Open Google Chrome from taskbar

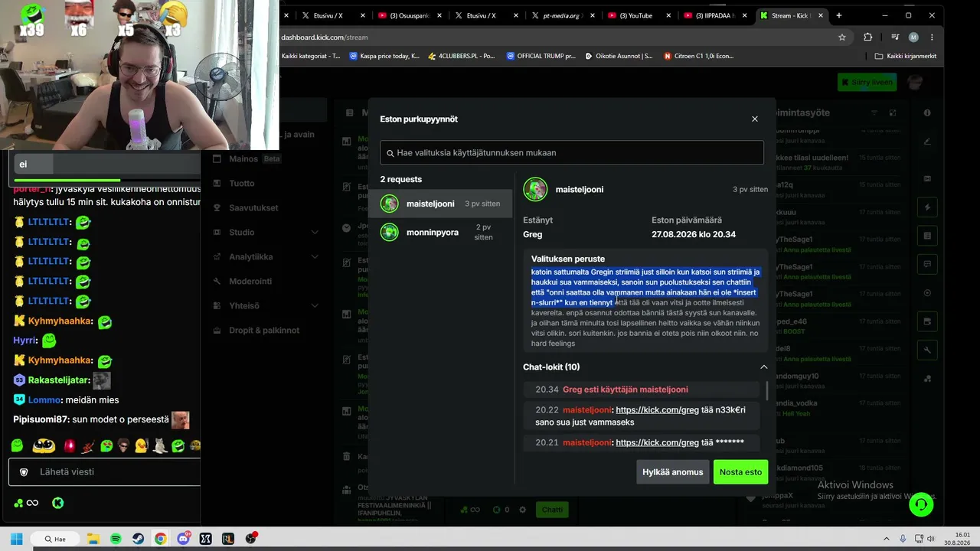160,539
